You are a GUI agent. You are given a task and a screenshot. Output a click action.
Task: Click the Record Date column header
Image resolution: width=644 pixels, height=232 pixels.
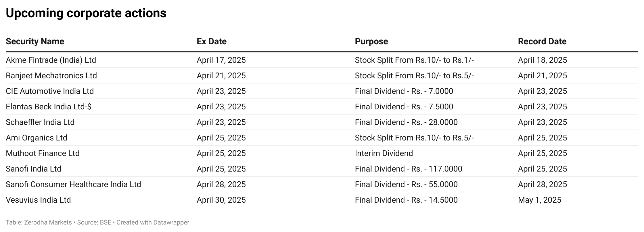(542, 41)
